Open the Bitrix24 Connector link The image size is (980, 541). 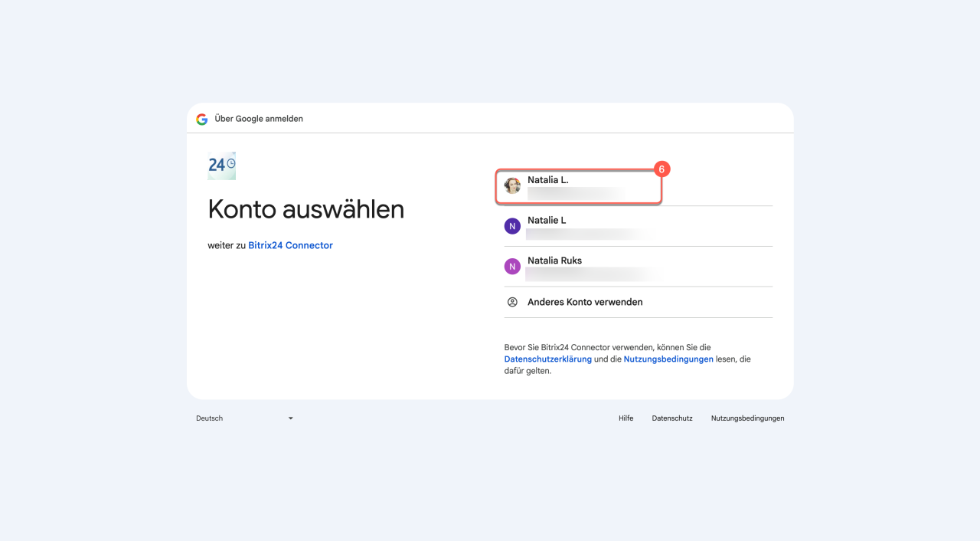click(290, 245)
